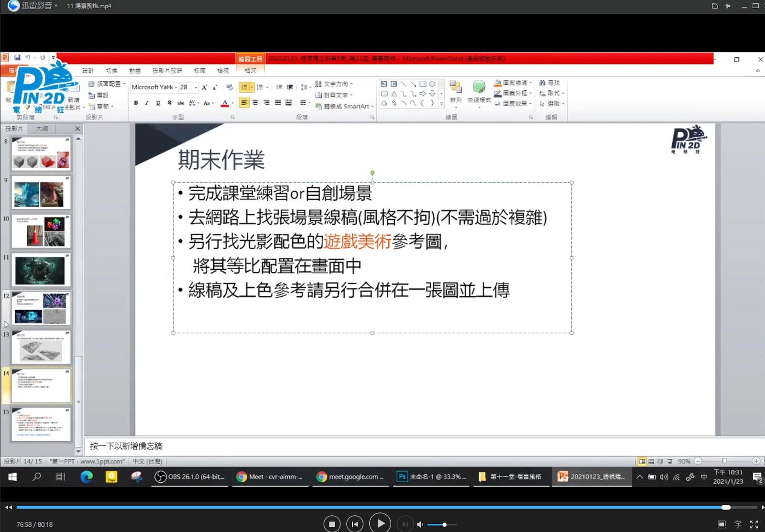Select the Bold formatting icon
Screen dimensions: 765x532
pyautogui.click(x=136, y=102)
